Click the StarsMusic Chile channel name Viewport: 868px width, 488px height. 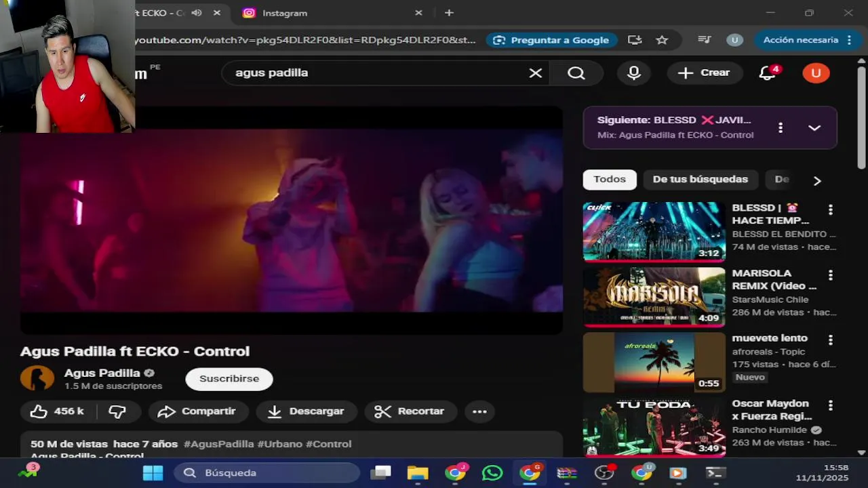(770, 300)
